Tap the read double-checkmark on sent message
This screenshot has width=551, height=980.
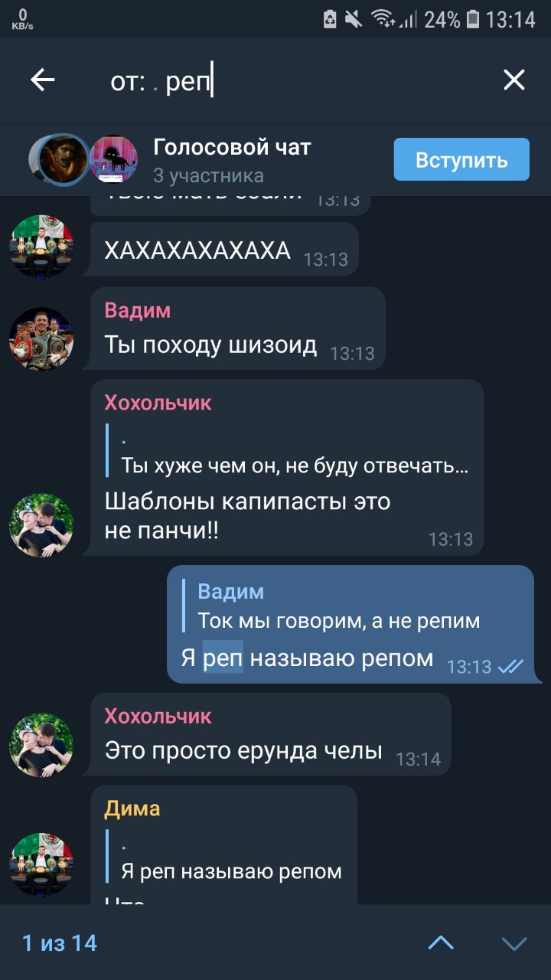coord(510,667)
